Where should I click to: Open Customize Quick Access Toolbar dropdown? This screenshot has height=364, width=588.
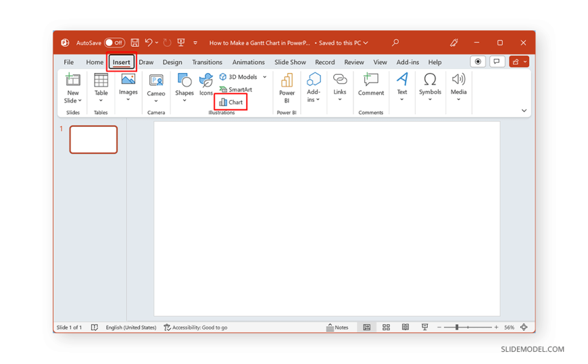195,43
